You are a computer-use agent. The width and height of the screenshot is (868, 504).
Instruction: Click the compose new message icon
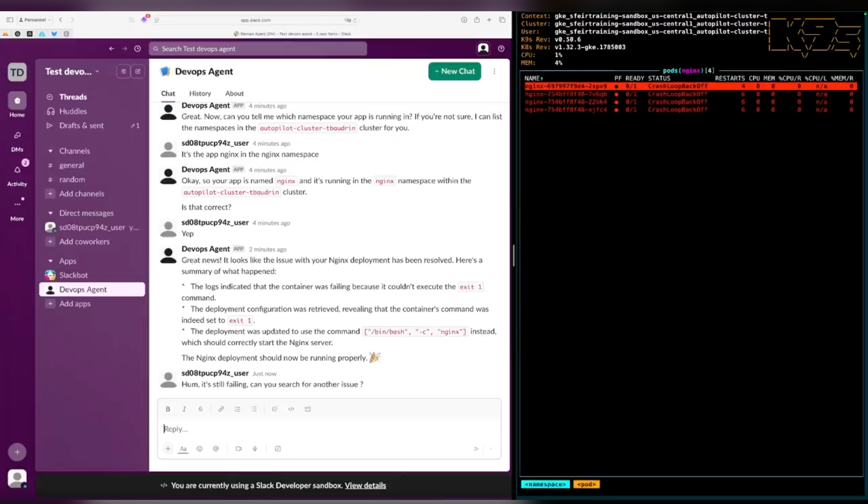(138, 71)
